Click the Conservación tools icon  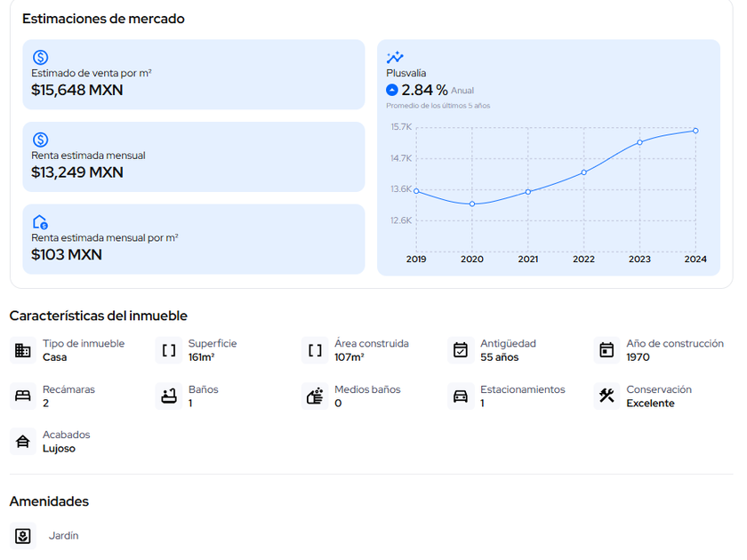point(606,396)
